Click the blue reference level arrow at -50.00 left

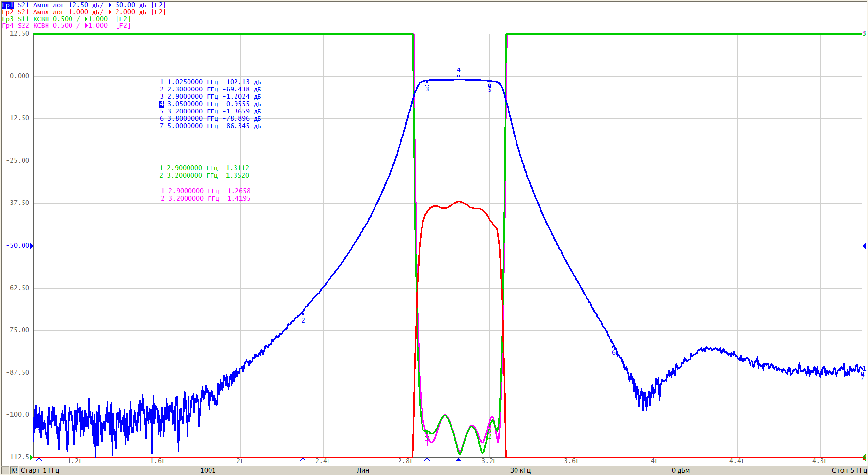(32, 246)
